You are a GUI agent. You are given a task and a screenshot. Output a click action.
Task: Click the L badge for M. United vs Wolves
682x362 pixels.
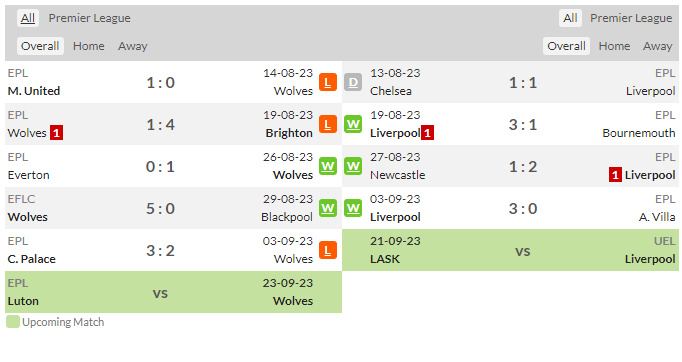328,82
